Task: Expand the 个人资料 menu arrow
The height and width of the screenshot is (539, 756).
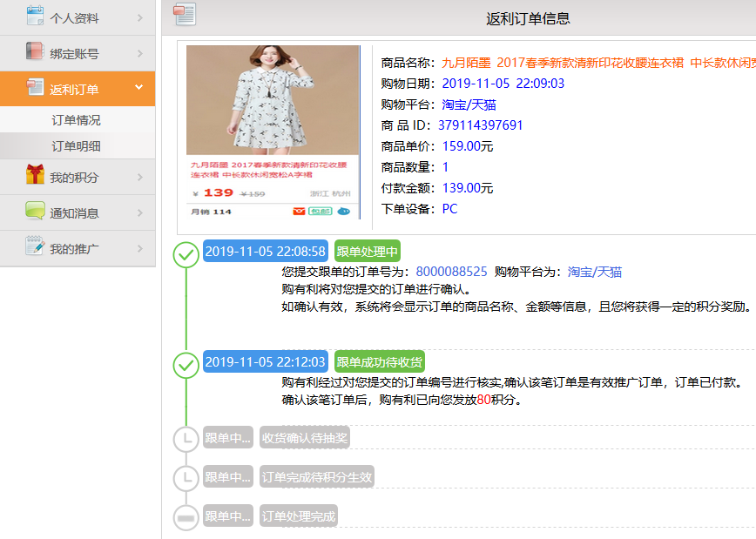Action: click(139, 17)
